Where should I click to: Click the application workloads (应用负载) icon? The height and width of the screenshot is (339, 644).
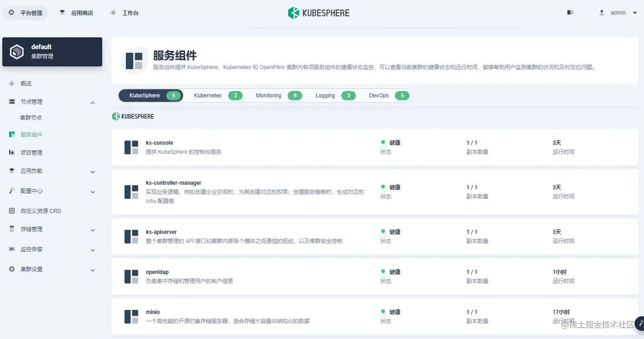point(12,171)
